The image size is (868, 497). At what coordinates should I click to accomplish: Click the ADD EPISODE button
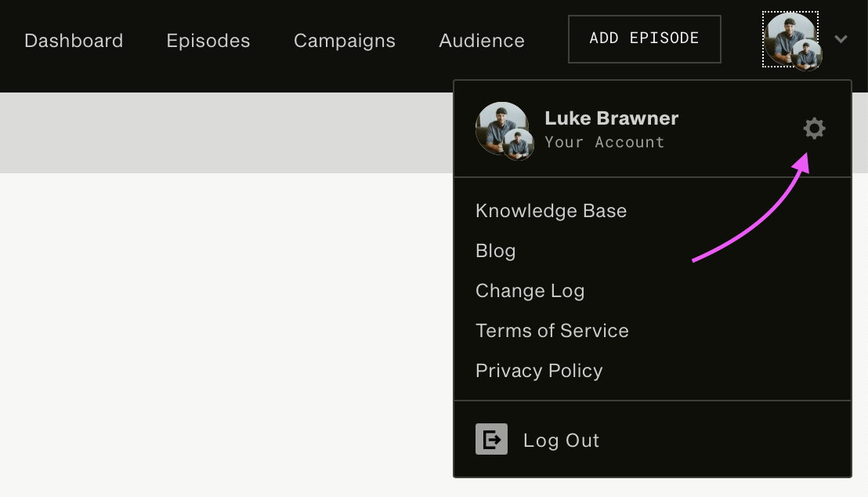pyautogui.click(x=645, y=38)
